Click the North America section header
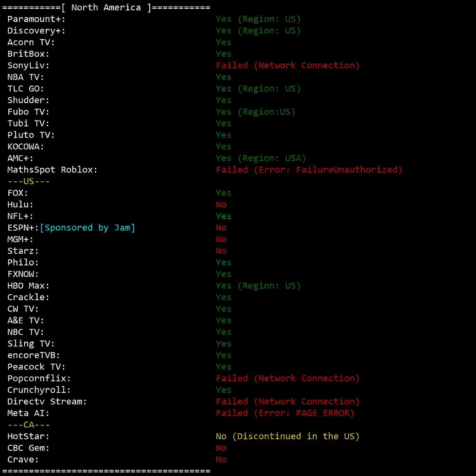The image size is (476, 476). pyautogui.click(x=106, y=7)
